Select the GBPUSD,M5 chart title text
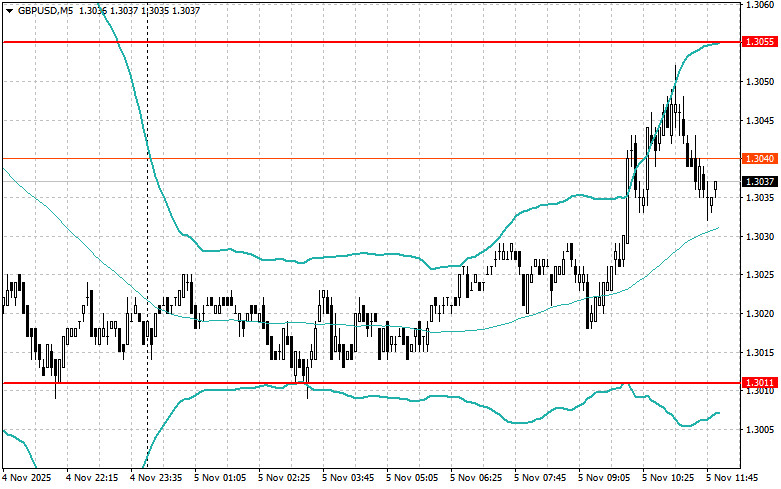The width and height of the screenshot is (781, 489). pyautogui.click(x=45, y=10)
